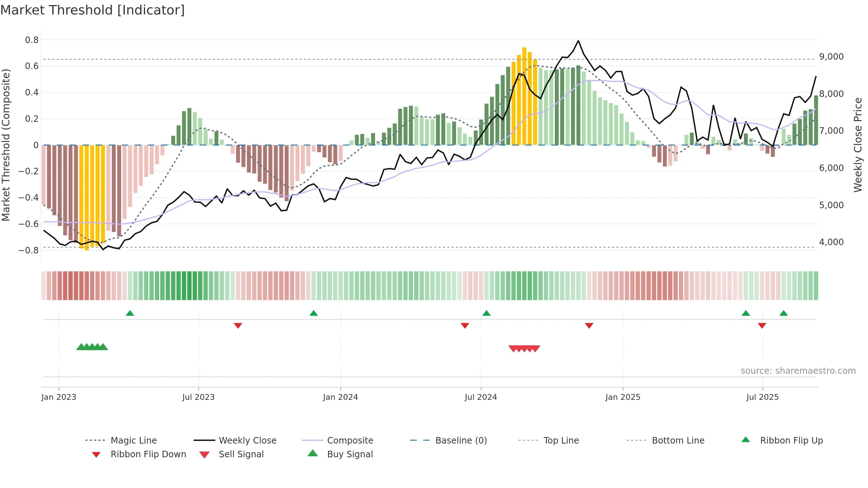The height and width of the screenshot is (488, 868).
Task: Click the ribbon flip up marker just before Jul 2025
Action: click(x=746, y=313)
